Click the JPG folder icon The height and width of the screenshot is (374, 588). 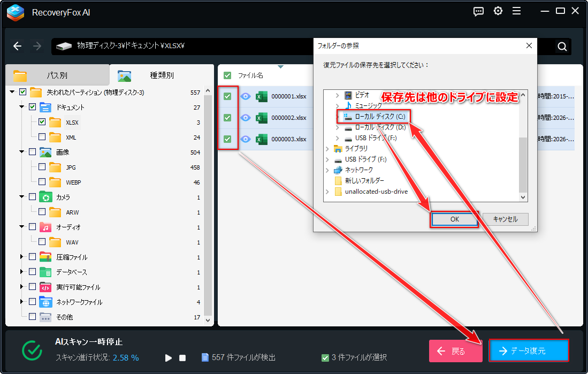(55, 167)
